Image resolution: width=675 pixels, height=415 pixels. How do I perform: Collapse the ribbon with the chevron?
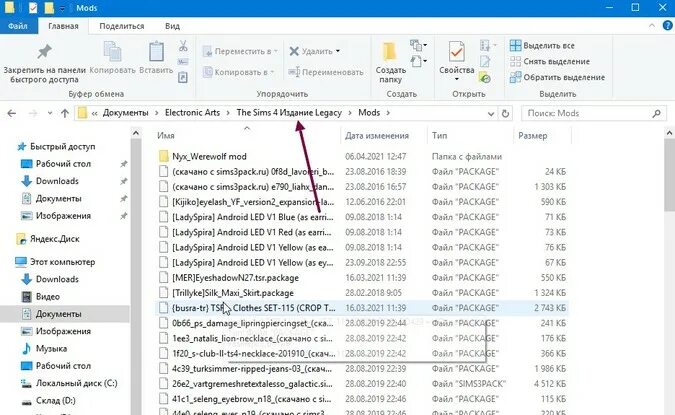pos(652,26)
